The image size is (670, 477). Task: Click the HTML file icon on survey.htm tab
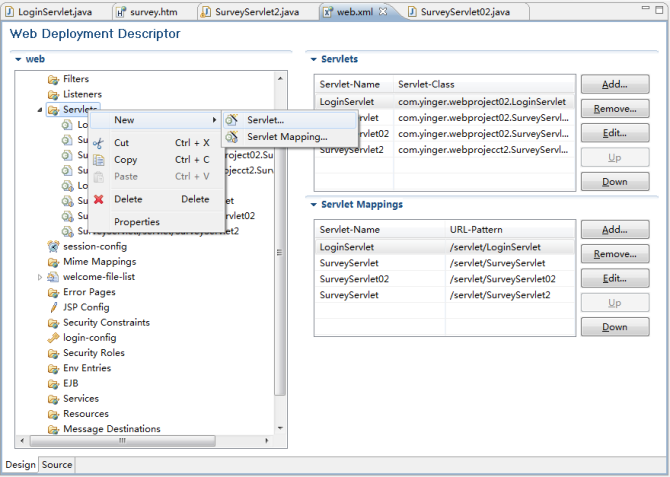(121, 12)
